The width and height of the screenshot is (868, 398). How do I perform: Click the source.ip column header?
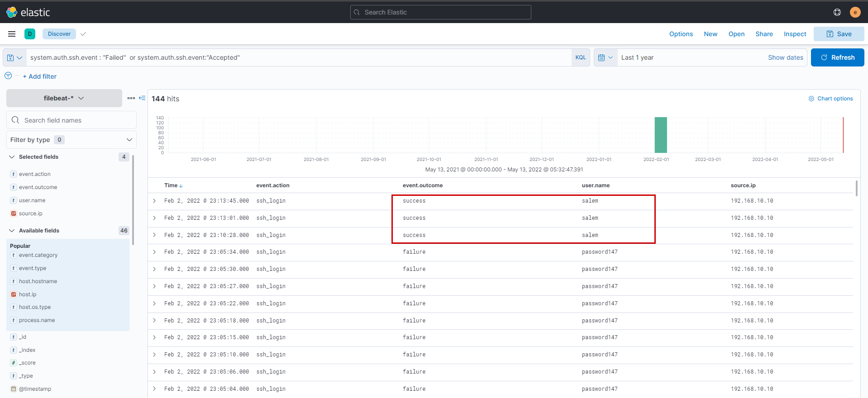743,185
